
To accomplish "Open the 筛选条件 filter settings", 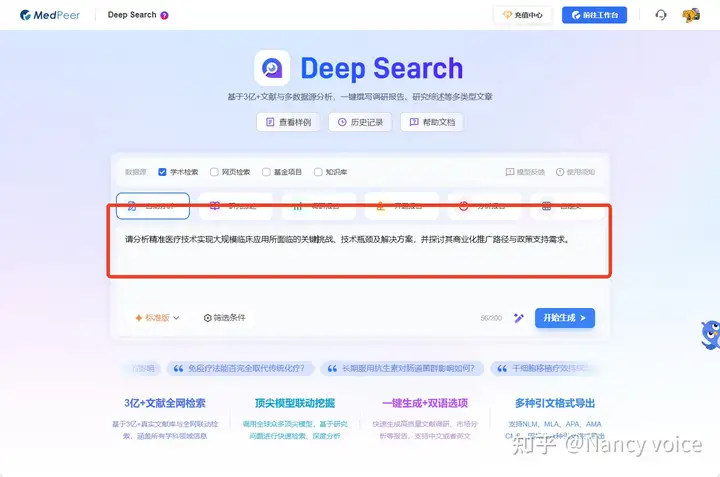I will (225, 318).
